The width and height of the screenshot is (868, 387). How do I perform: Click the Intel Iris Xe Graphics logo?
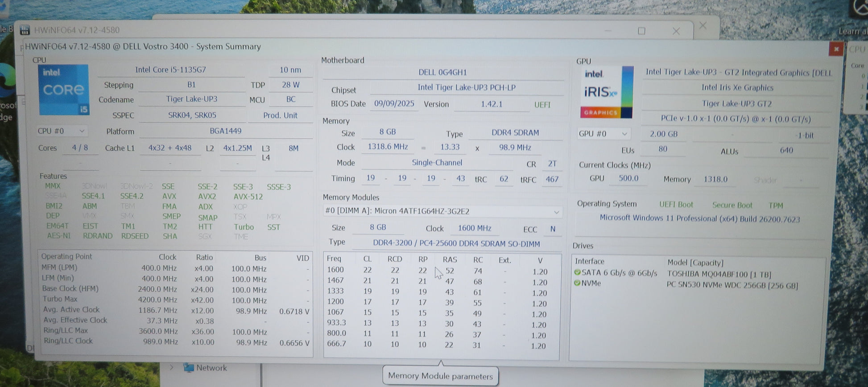[606, 93]
